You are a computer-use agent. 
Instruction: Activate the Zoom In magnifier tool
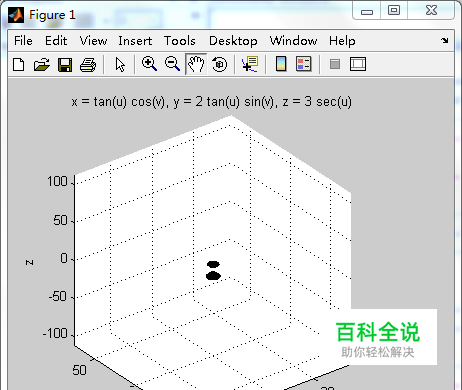tap(149, 64)
